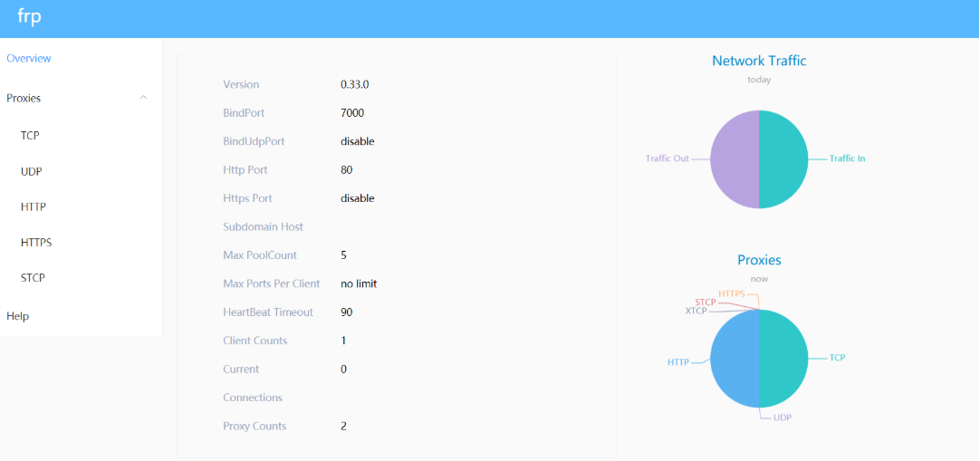Open the STCP proxies page

[34, 278]
